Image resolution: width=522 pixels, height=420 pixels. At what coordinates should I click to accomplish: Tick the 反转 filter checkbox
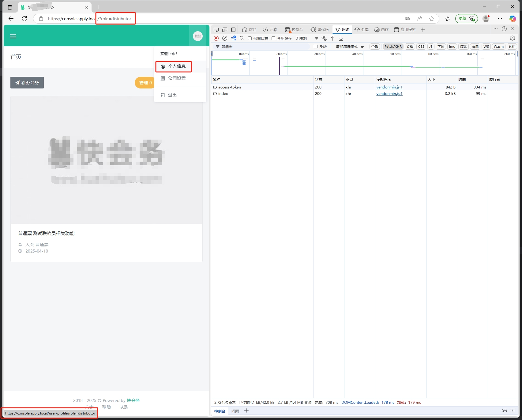(316, 47)
